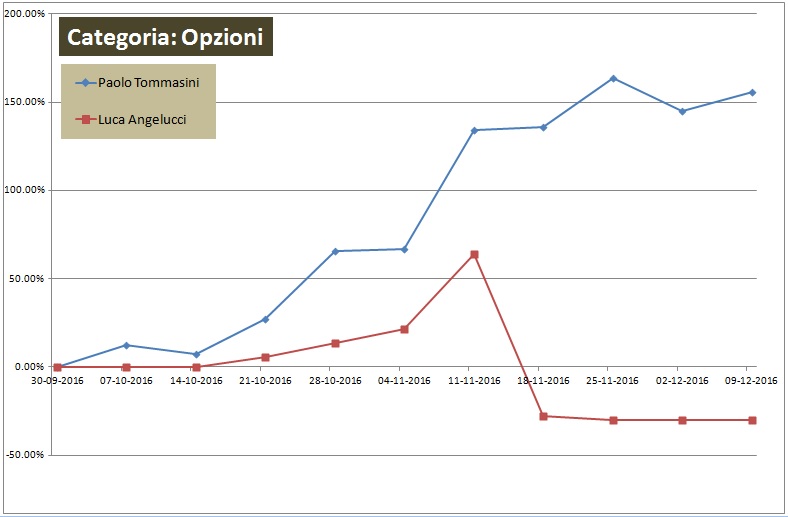
Task: Click the 07-10-2016 date label
Action: click(x=126, y=380)
